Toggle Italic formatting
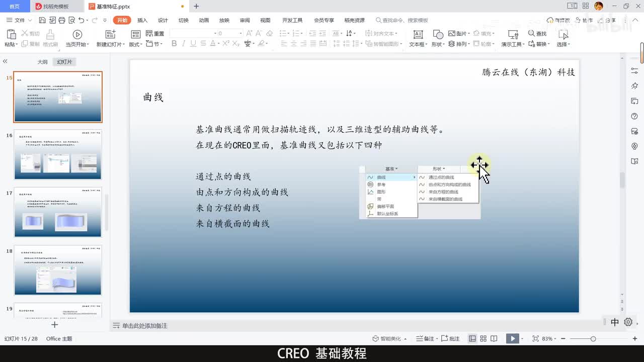The image size is (644, 362). (x=184, y=44)
